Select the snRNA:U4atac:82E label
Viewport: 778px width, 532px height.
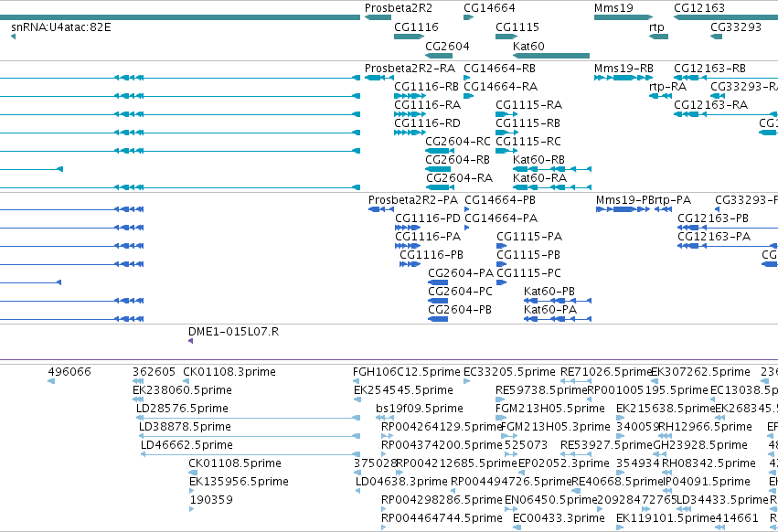[x=61, y=27]
